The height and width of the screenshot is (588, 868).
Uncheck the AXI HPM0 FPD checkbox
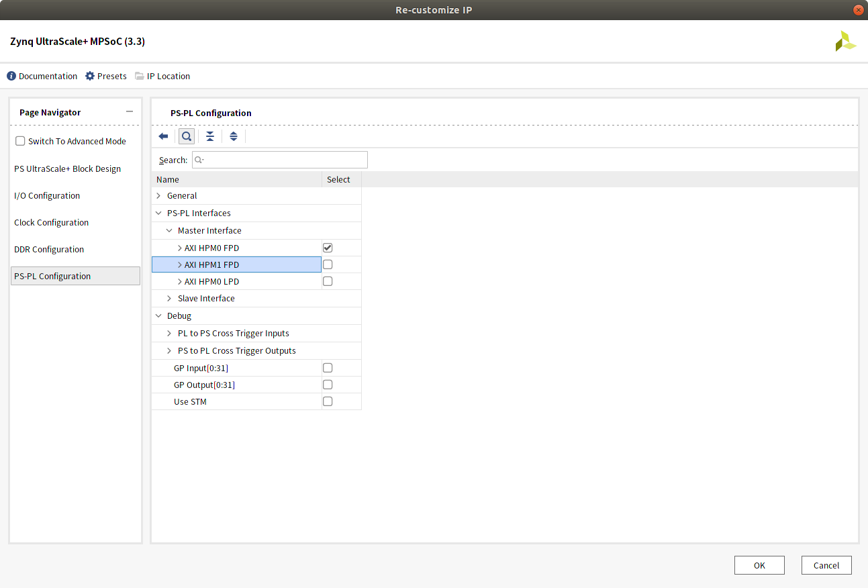coord(328,248)
